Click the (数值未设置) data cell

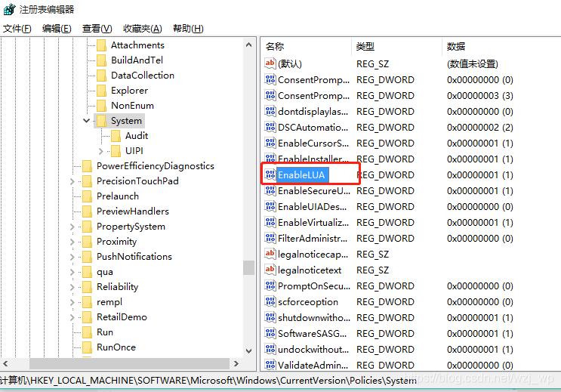(x=472, y=63)
